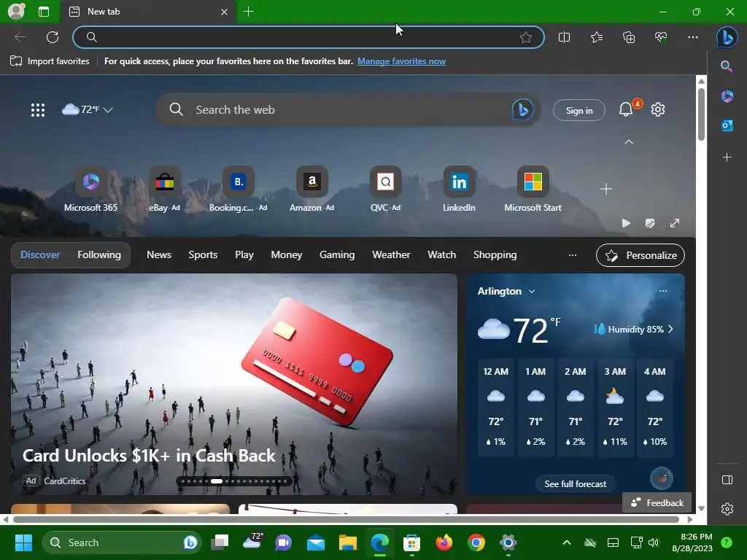The height and width of the screenshot is (560, 747).
Task: Open Card Unlocks $1K+ article
Action: point(149,456)
